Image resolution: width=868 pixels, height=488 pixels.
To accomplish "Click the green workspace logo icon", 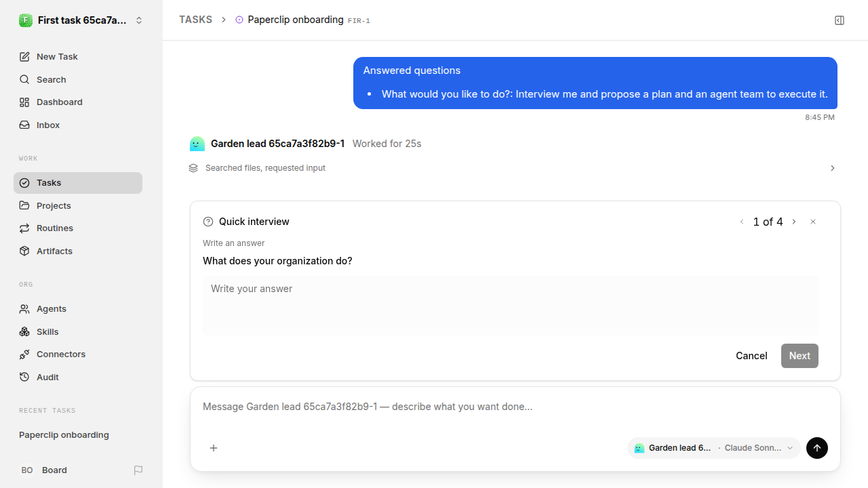I will click(26, 20).
